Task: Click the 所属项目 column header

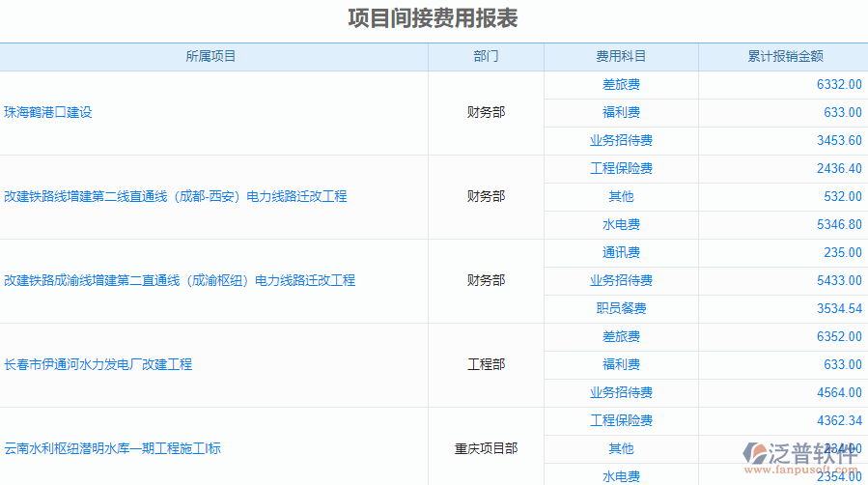Action: click(210, 56)
